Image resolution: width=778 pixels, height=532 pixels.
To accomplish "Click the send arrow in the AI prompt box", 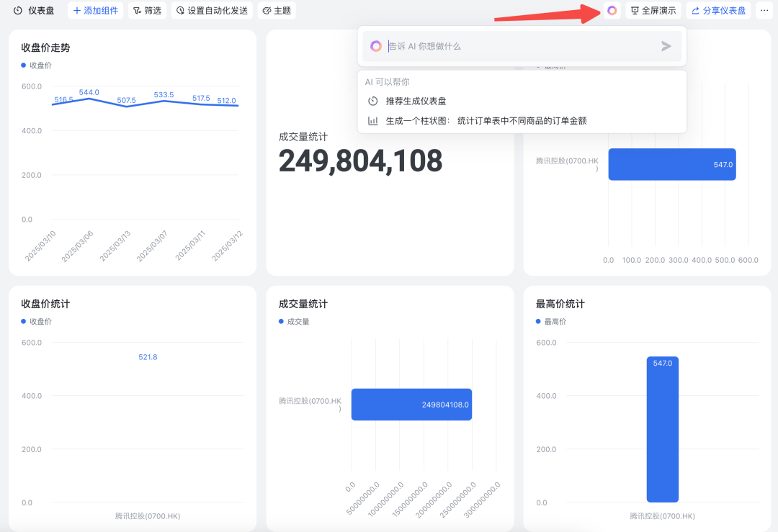I will 666,45.
